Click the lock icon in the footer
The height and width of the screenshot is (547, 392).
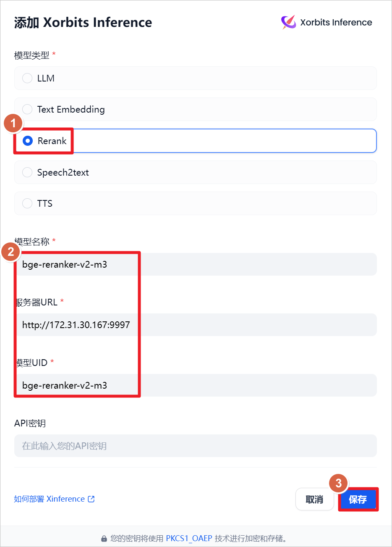pyautogui.click(x=104, y=539)
